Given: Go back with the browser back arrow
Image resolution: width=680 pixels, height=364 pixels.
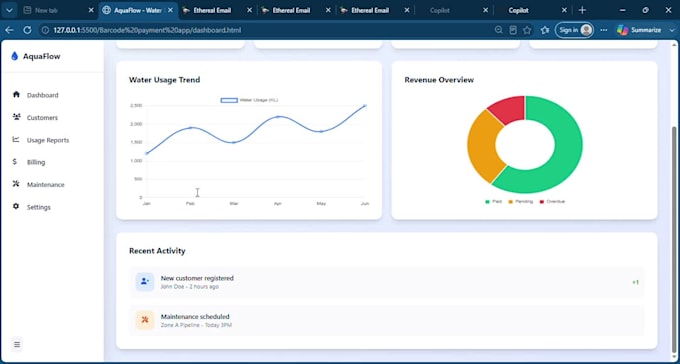Looking at the screenshot, I should (9, 30).
